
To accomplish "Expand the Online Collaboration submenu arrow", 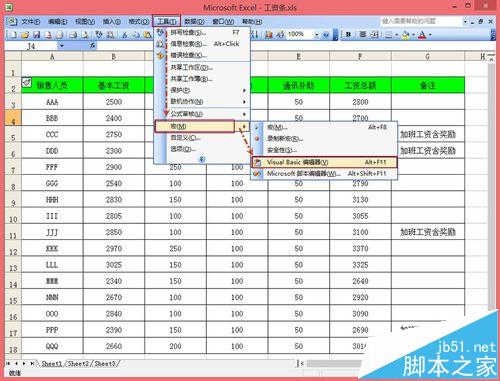I will 244,102.
